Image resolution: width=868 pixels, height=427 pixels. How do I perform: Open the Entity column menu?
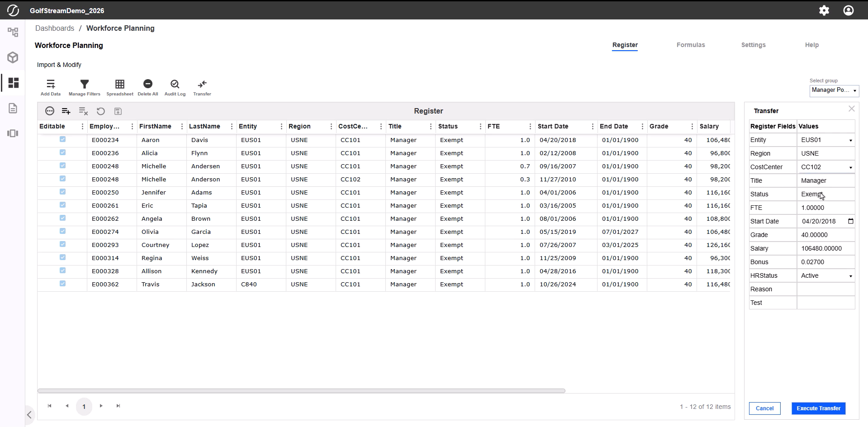281,127
